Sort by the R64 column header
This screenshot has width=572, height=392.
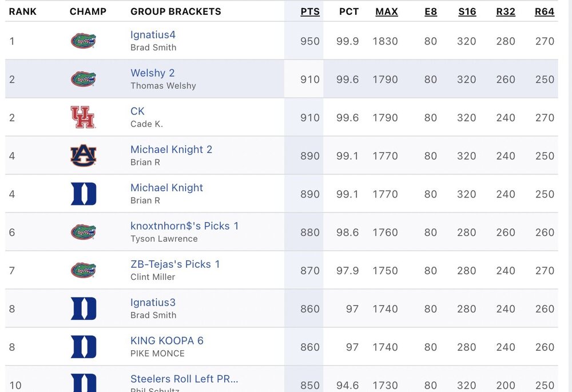545,11
